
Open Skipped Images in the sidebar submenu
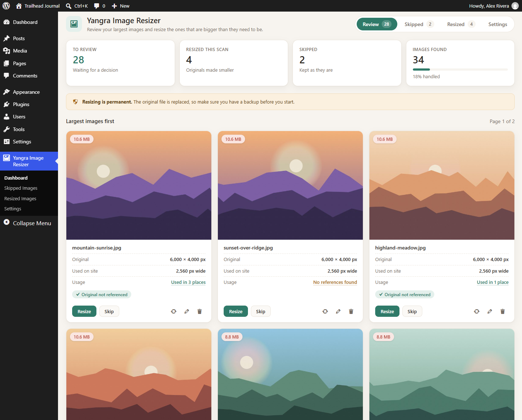21,188
